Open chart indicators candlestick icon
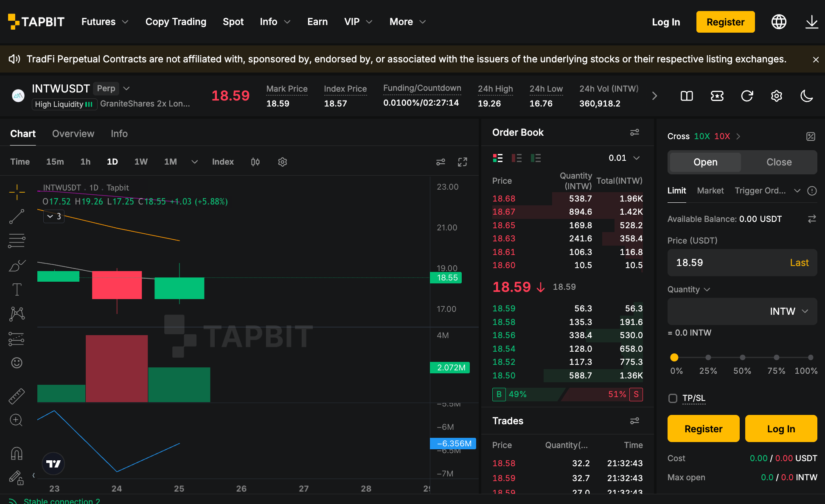Image resolution: width=825 pixels, height=504 pixels. tap(255, 162)
